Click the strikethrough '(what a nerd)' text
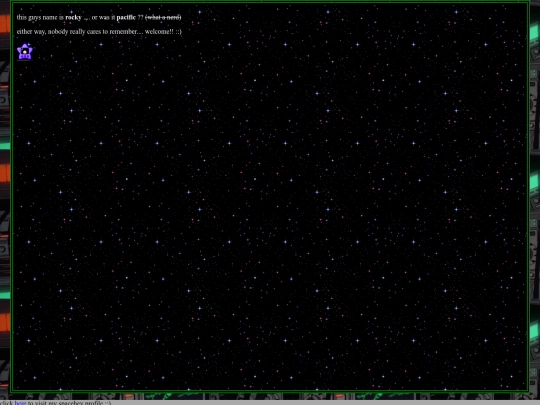 tap(163, 17)
